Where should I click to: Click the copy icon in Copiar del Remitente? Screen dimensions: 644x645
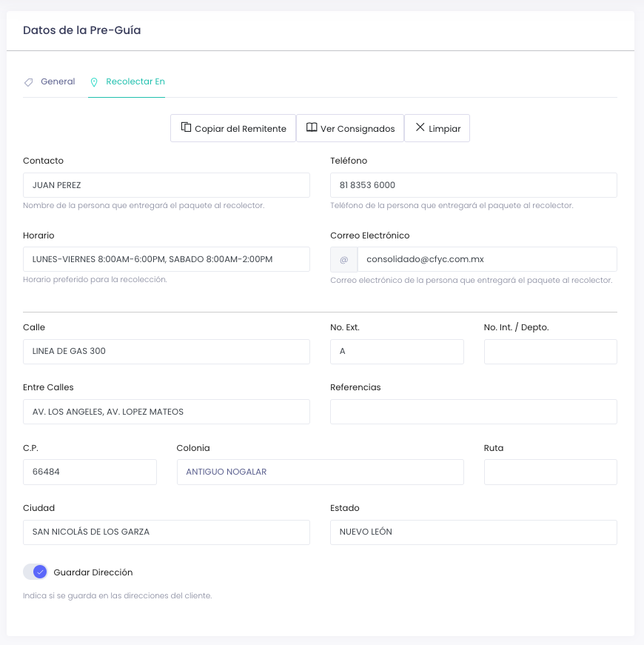pyautogui.click(x=187, y=127)
